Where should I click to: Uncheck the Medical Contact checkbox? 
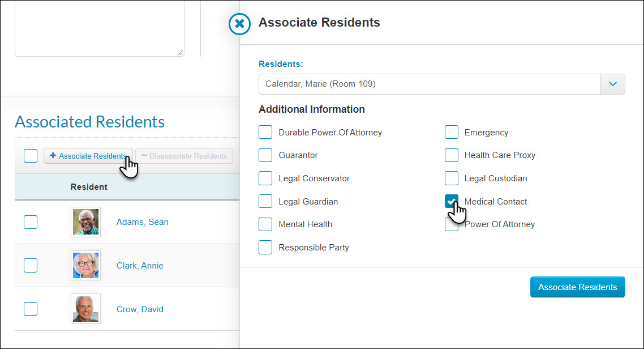[452, 202]
